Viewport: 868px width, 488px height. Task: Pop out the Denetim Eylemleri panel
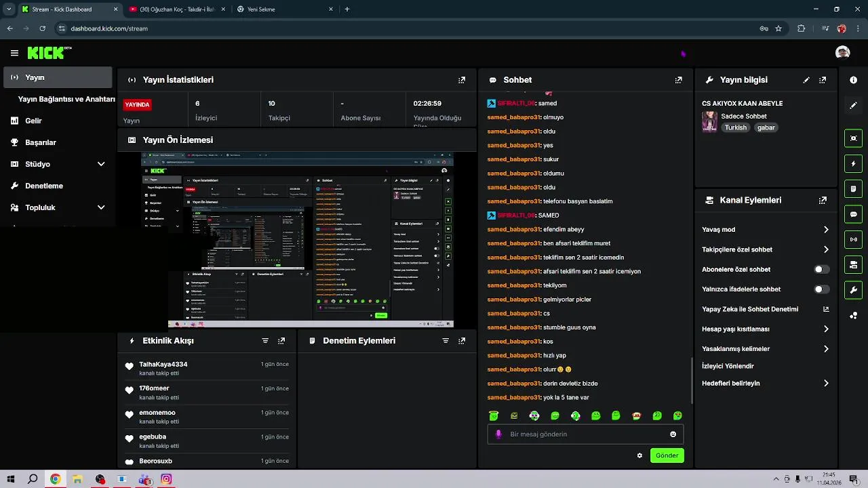point(462,341)
